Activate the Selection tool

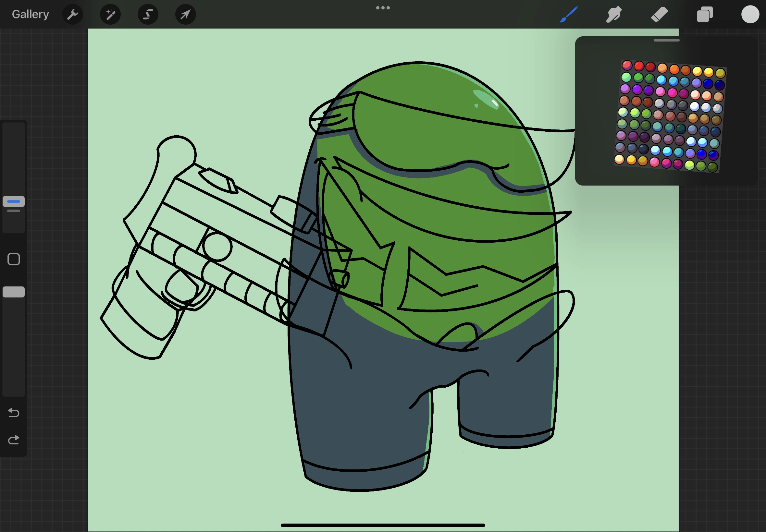pyautogui.click(x=148, y=14)
